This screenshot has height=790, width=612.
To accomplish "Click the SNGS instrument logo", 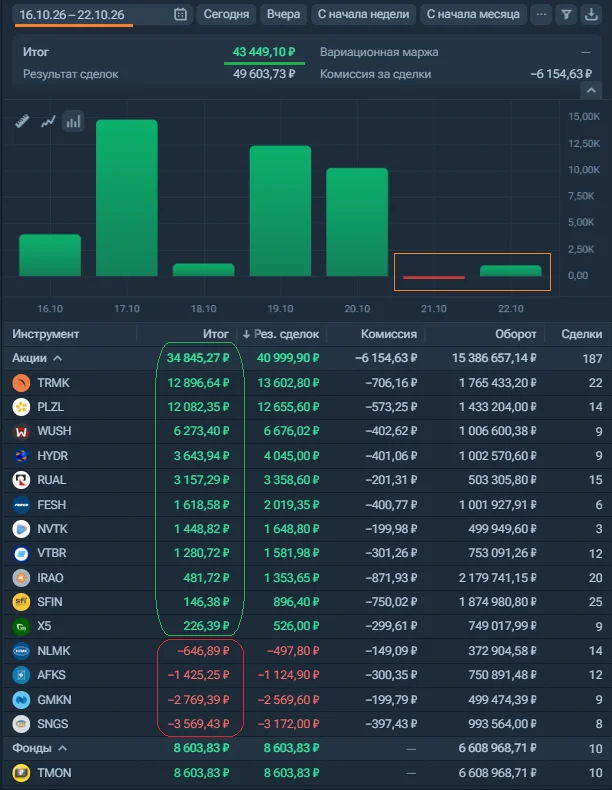I will point(21,724).
